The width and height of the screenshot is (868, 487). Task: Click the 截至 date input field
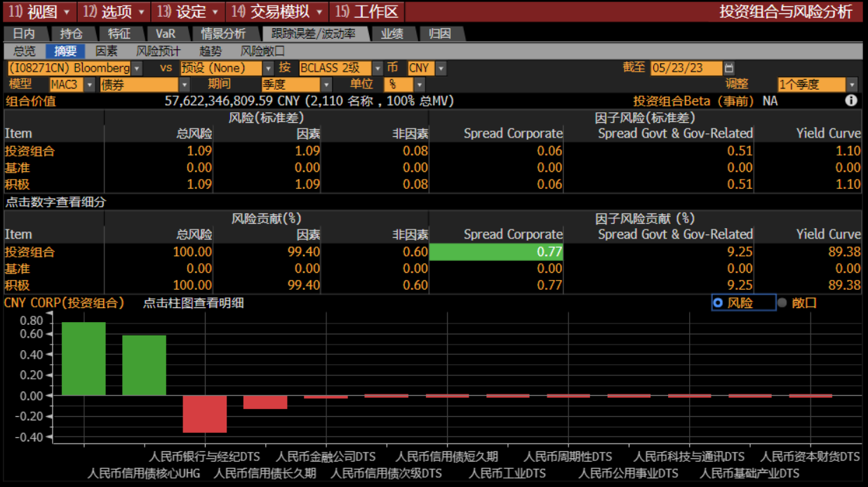pyautogui.click(x=686, y=68)
